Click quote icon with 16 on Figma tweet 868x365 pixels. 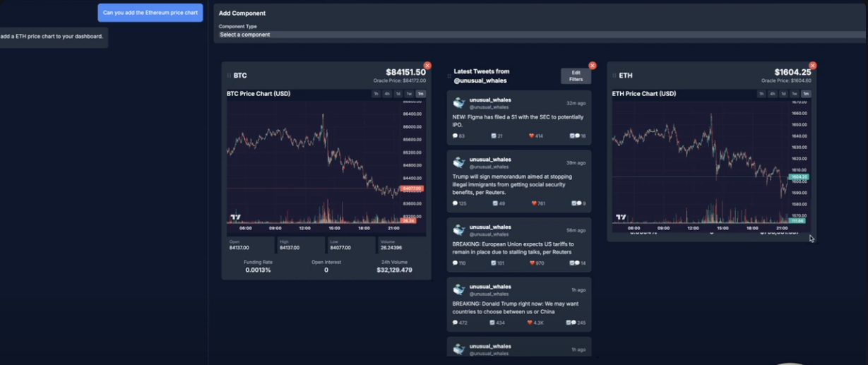click(x=575, y=136)
